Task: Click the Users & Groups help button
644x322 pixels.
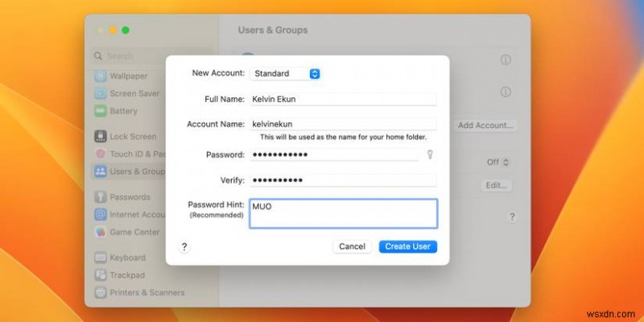Action: tap(512, 217)
